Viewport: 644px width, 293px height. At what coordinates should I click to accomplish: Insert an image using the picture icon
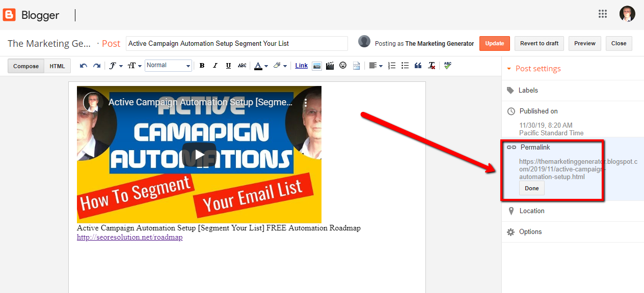(x=317, y=66)
